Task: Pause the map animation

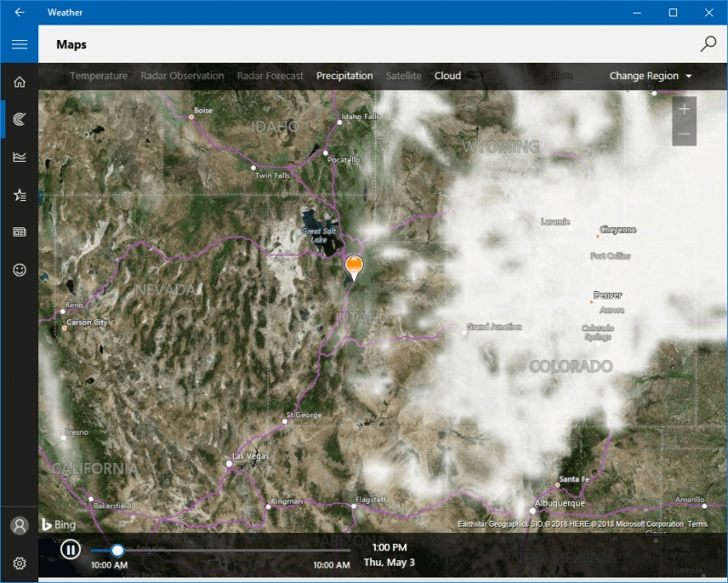Action: pyautogui.click(x=71, y=550)
